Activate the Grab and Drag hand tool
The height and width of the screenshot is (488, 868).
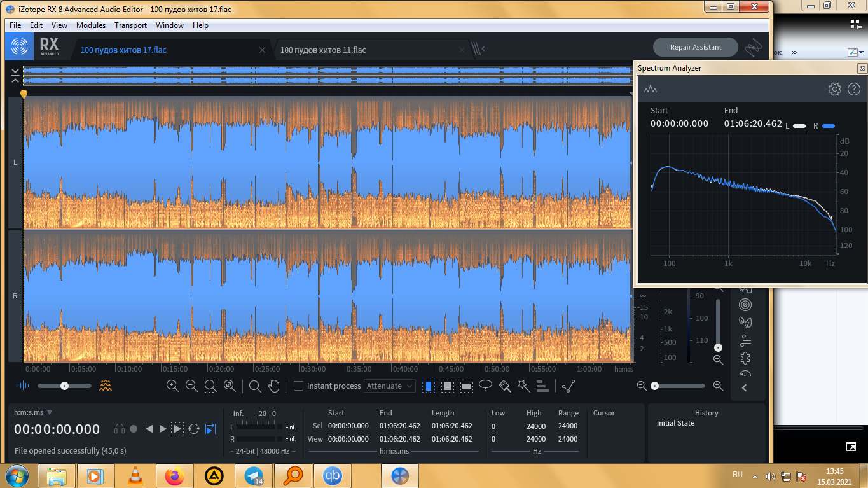click(274, 386)
